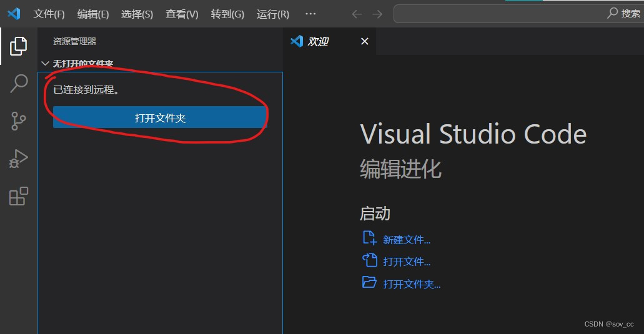Viewport: 644px width, 334px height.
Task: Click the 新建文件... link
Action: [x=407, y=240]
